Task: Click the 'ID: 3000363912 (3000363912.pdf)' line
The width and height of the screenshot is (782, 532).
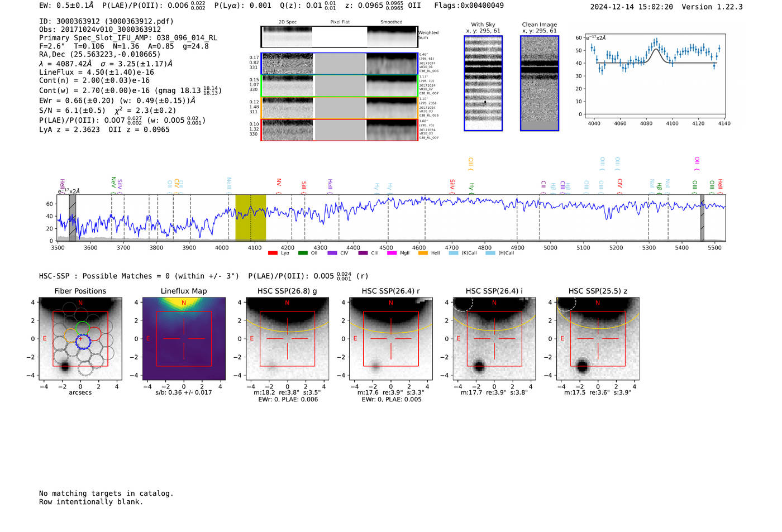Action: click(x=106, y=21)
